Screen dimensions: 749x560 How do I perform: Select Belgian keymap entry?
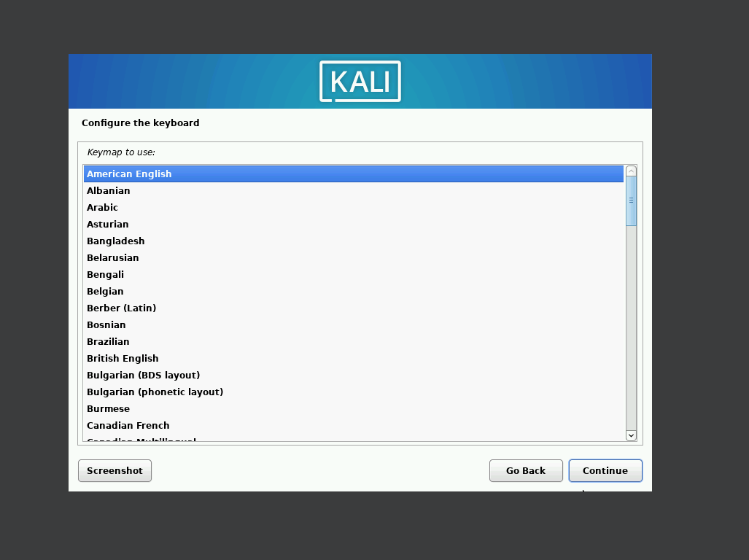click(354, 291)
